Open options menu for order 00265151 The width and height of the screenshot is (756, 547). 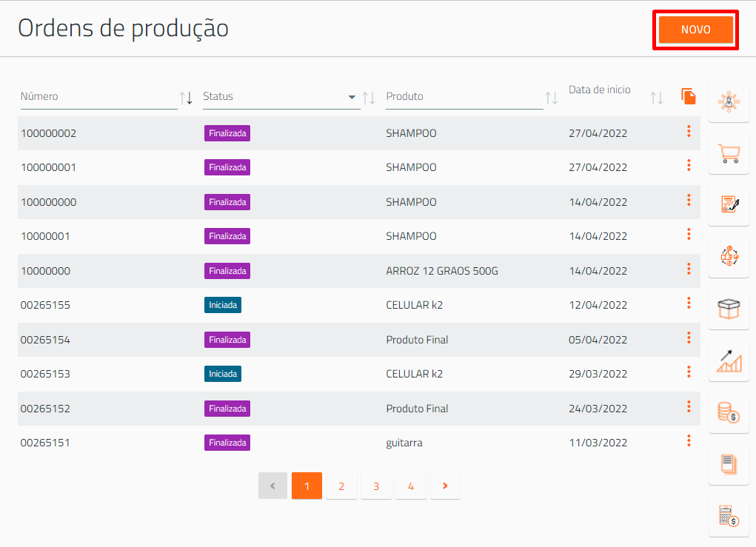(x=689, y=441)
